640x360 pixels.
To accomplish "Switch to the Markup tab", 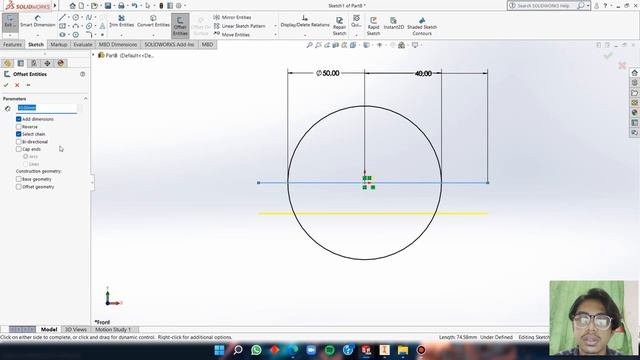I will [59, 44].
